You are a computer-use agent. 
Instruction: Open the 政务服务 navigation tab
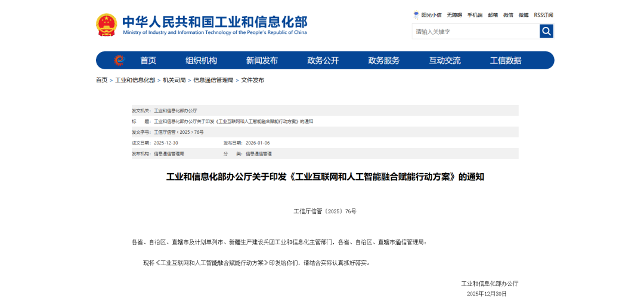tap(383, 60)
